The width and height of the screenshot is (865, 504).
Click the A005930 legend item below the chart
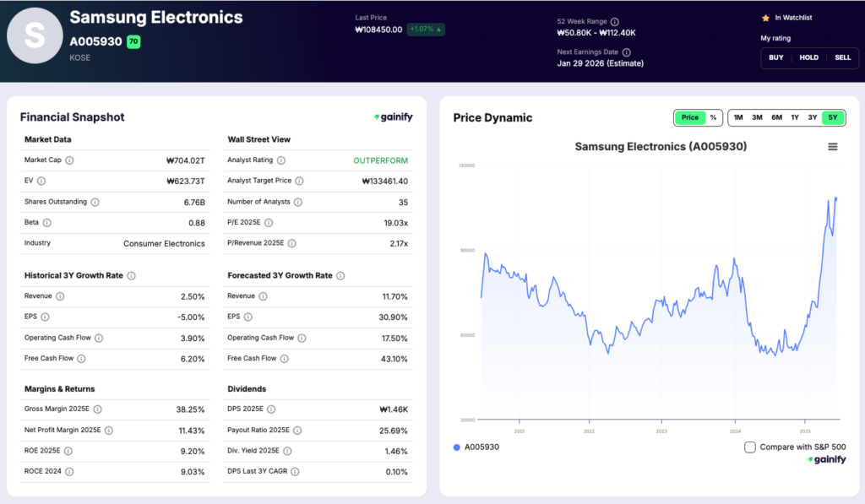pyautogui.click(x=475, y=447)
